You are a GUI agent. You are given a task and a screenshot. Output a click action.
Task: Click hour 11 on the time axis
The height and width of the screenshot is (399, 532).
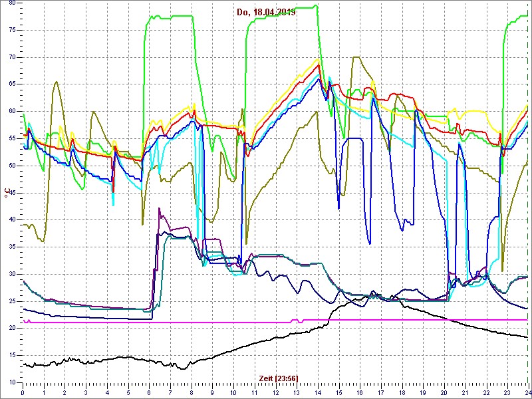click(254, 392)
